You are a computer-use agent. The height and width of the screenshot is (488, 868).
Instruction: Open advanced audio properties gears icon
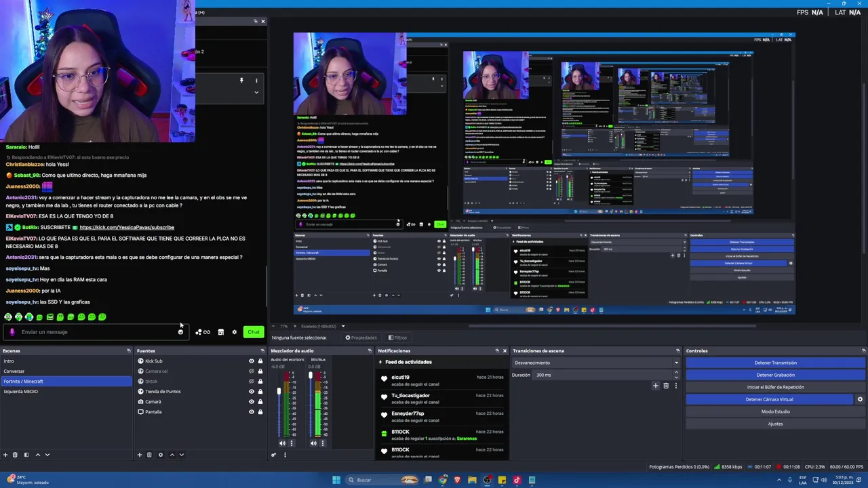pyautogui.click(x=274, y=455)
